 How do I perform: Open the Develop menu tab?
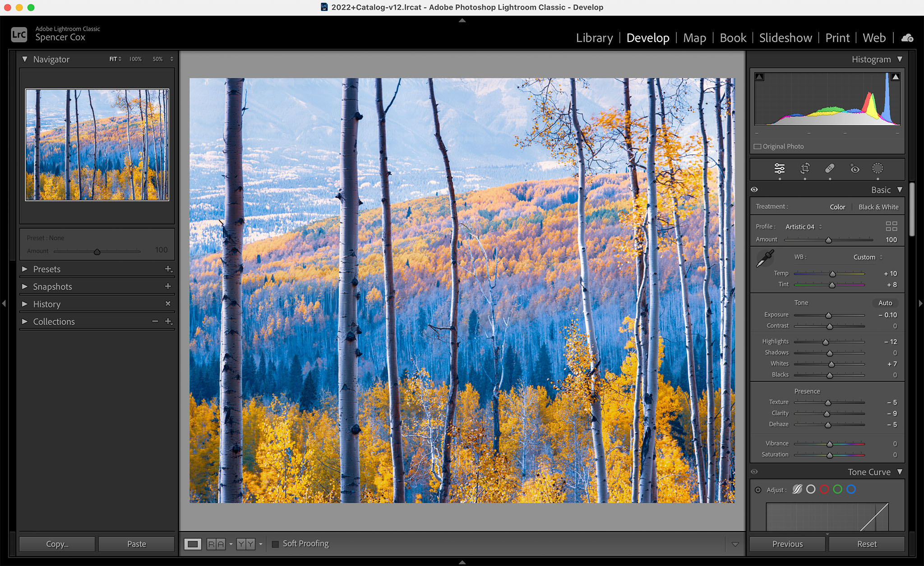pyautogui.click(x=649, y=37)
